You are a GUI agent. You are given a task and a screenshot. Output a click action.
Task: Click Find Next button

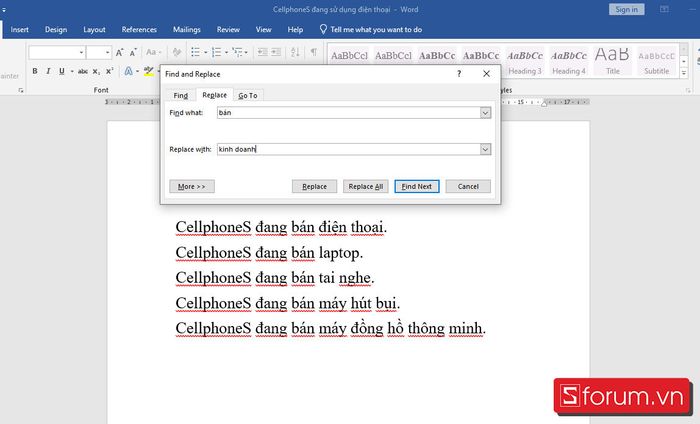417,187
